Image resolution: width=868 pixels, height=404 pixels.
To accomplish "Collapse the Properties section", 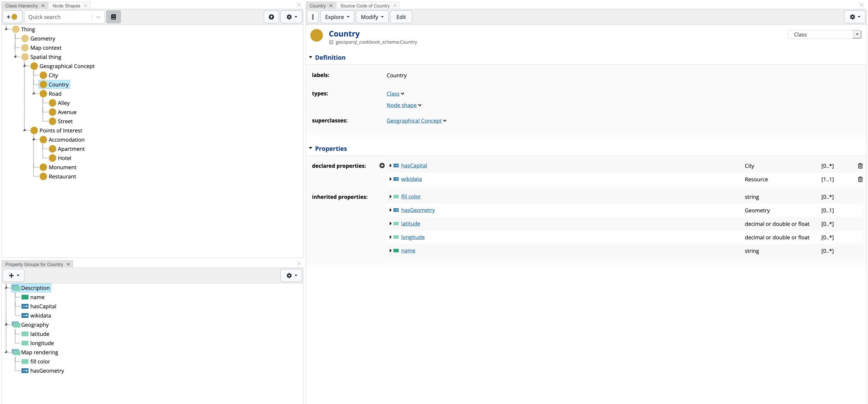I will [x=310, y=148].
